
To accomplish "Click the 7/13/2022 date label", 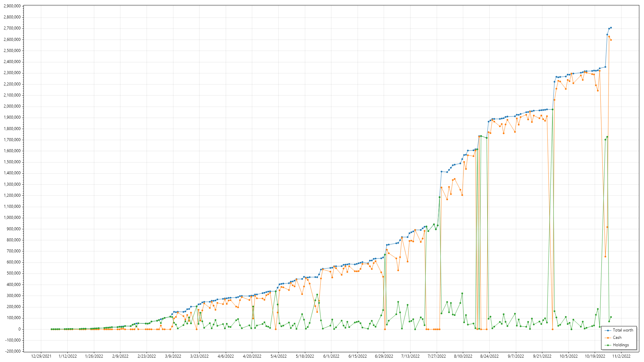I will [x=410, y=356].
